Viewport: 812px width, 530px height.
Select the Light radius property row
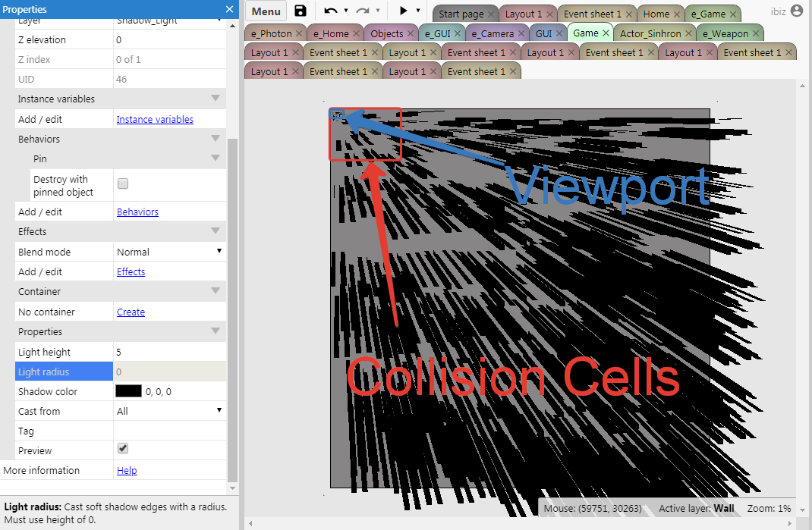(120, 372)
